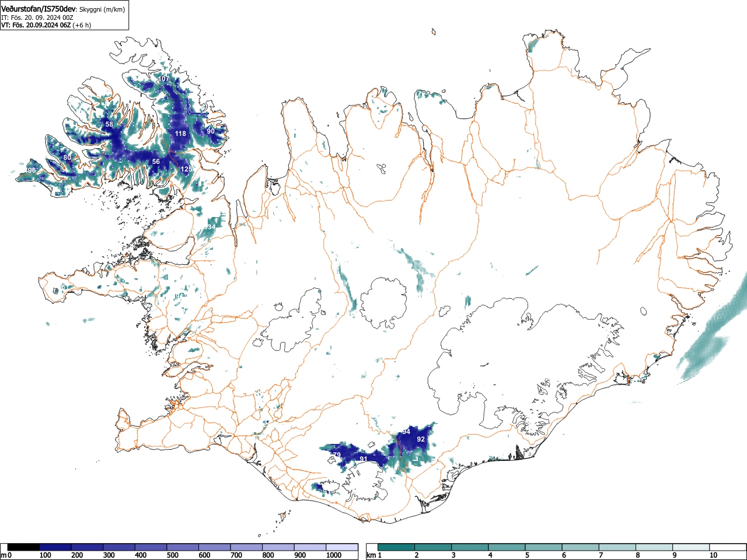Image resolution: width=747 pixels, height=560 pixels.
Task: Pick the 300–400 m legend swatch
Action: pos(119,547)
